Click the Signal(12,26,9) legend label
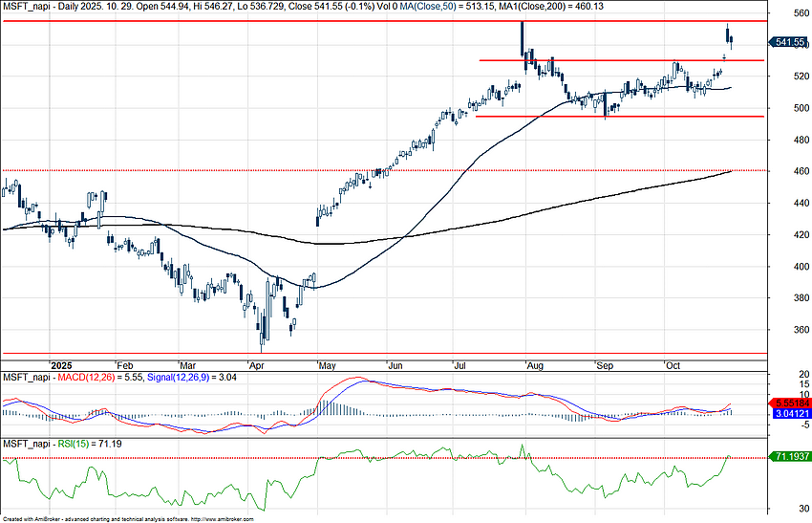 point(175,379)
